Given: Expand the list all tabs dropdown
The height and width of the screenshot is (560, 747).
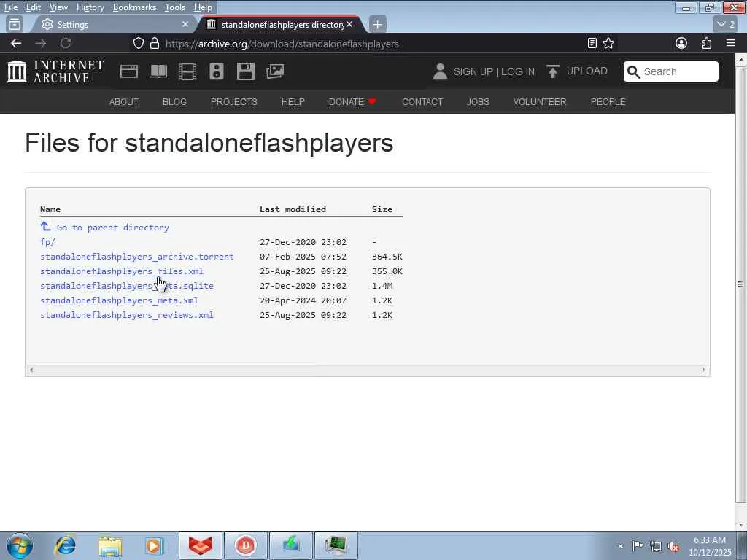Looking at the screenshot, I should click(727, 24).
